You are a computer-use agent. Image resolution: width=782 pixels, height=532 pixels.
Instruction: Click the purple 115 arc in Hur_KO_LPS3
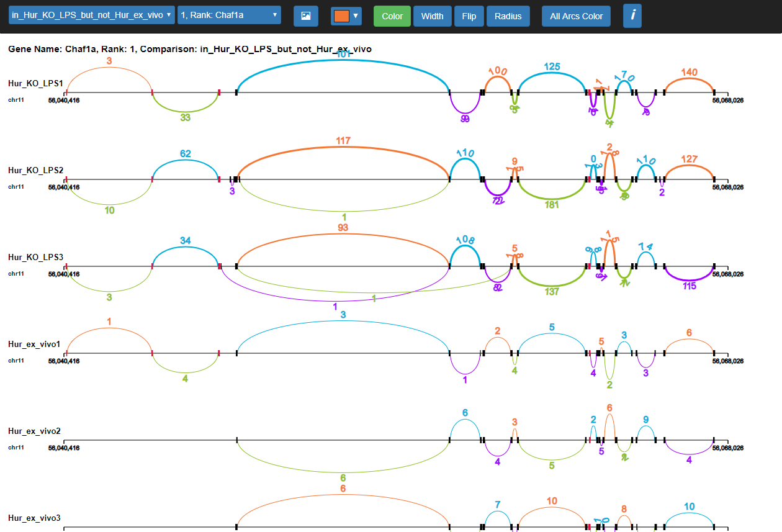(688, 281)
